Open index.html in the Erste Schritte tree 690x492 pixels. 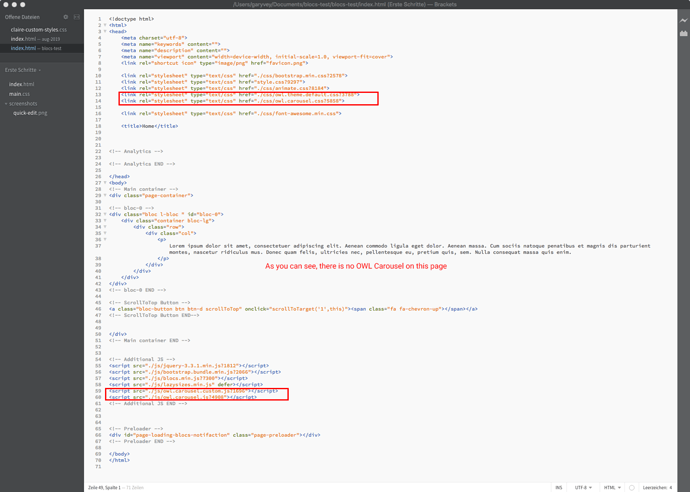(22, 85)
